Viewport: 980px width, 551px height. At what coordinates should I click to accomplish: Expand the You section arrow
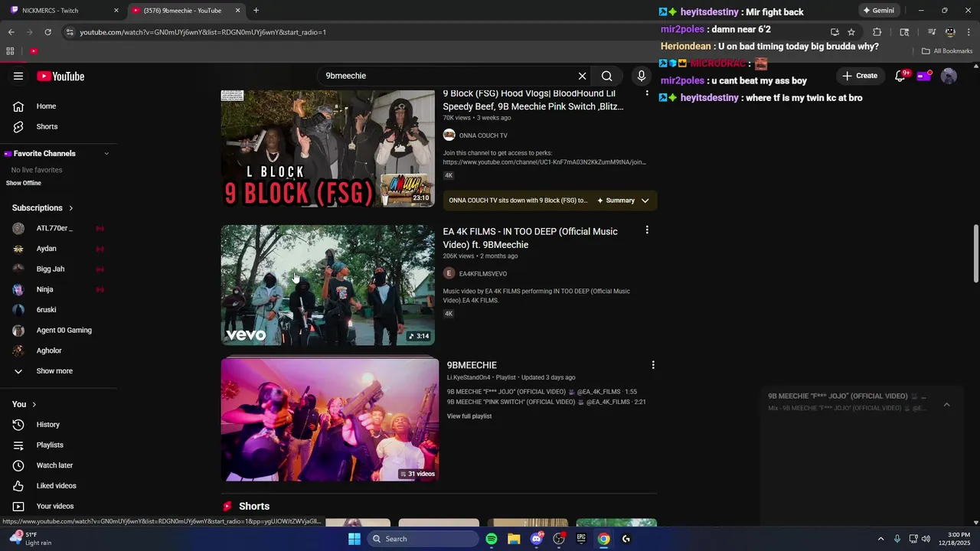(34, 404)
